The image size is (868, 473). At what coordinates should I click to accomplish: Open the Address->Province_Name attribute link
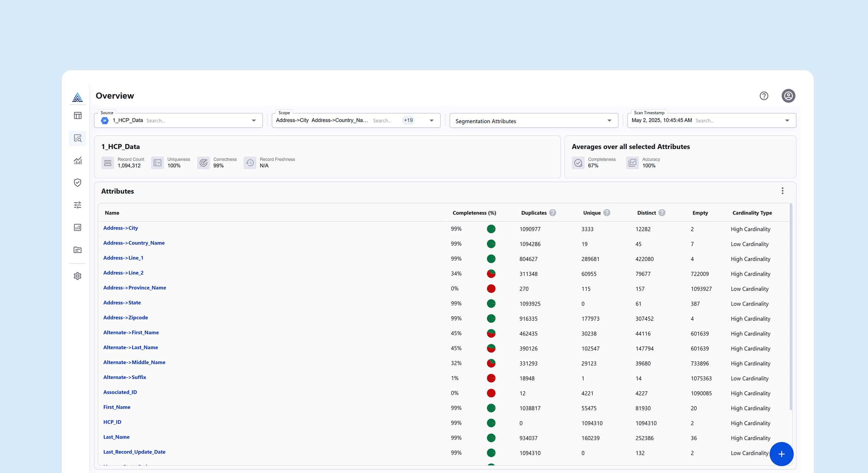[134, 288]
